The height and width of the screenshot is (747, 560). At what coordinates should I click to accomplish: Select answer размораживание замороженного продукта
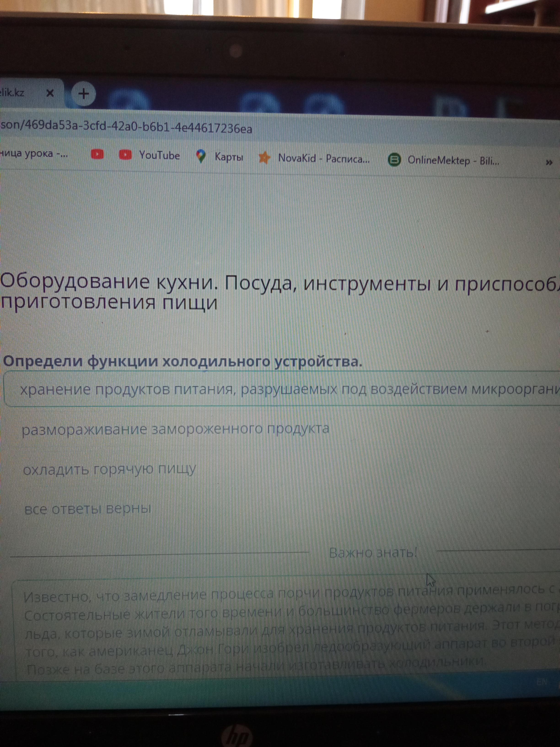coord(175,429)
